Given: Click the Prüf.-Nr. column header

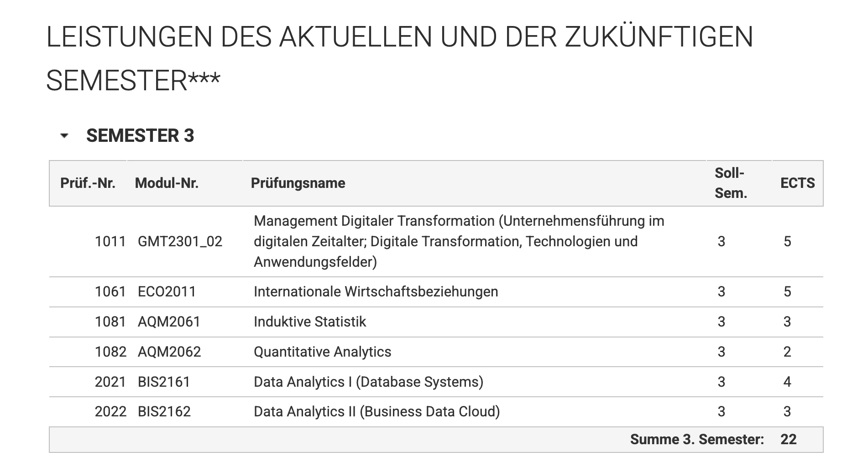Looking at the screenshot, I should [88, 183].
